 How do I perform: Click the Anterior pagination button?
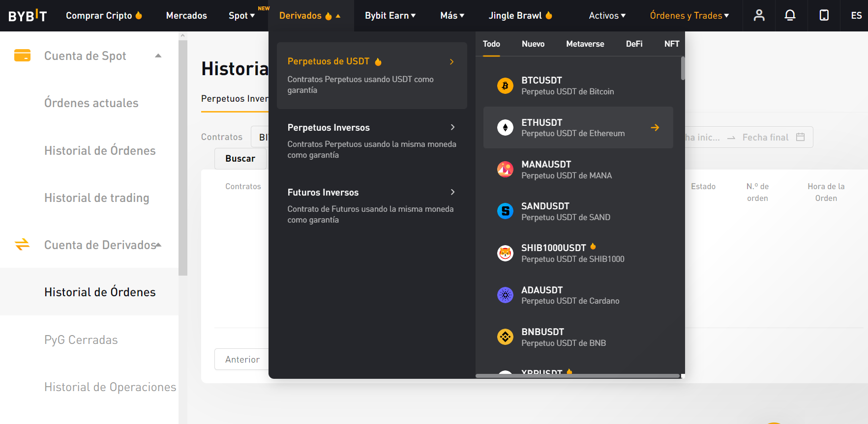pyautogui.click(x=242, y=359)
